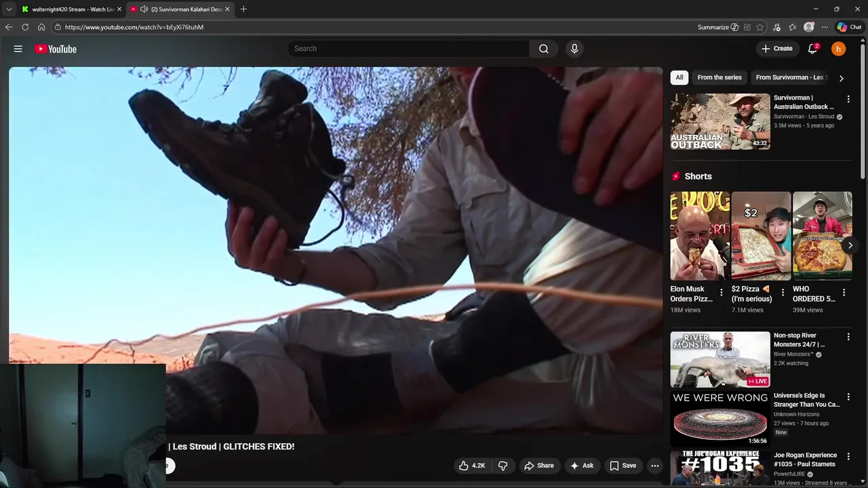Screen dimensions: 868x488
Task: Open more actions below the video
Action: [655, 466]
